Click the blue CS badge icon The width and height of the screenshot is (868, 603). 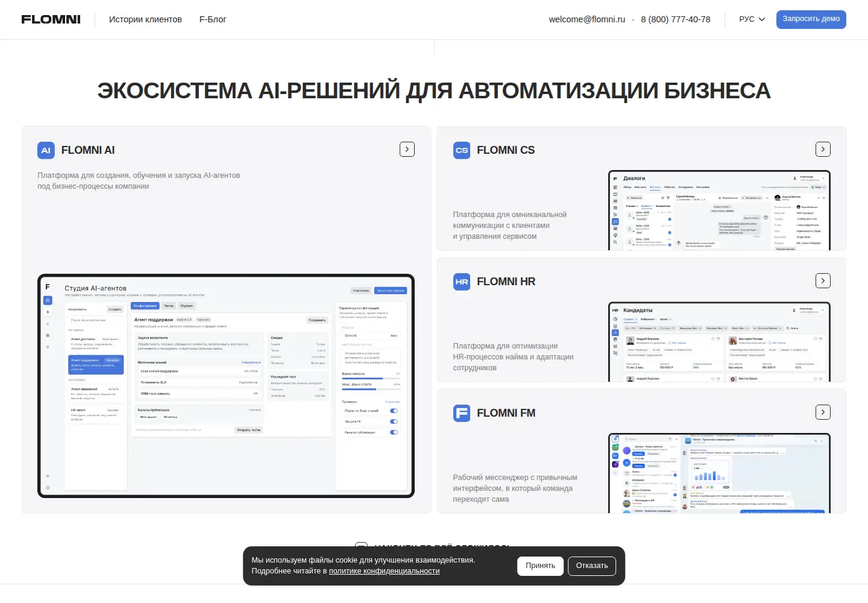point(462,150)
